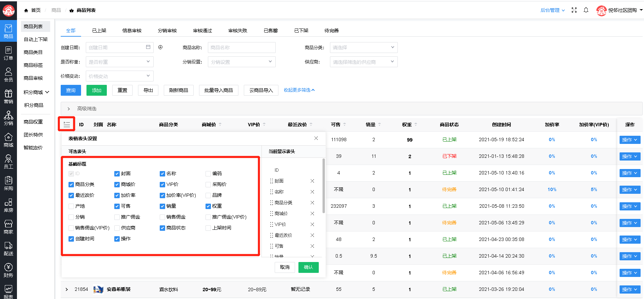Open the 库房 sidebar module
Screen dimensions: 644x299
[x=8, y=205]
